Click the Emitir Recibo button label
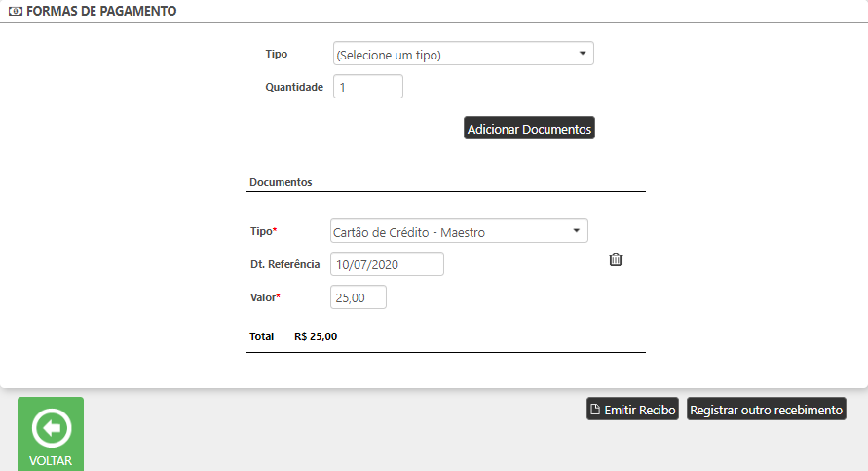This screenshot has height=471, width=868. tap(640, 410)
